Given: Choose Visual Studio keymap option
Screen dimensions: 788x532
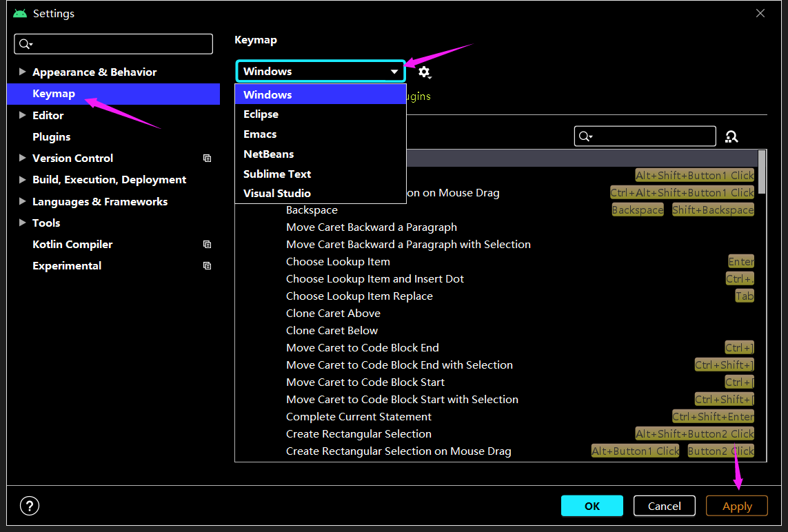Looking at the screenshot, I should click(321, 194).
